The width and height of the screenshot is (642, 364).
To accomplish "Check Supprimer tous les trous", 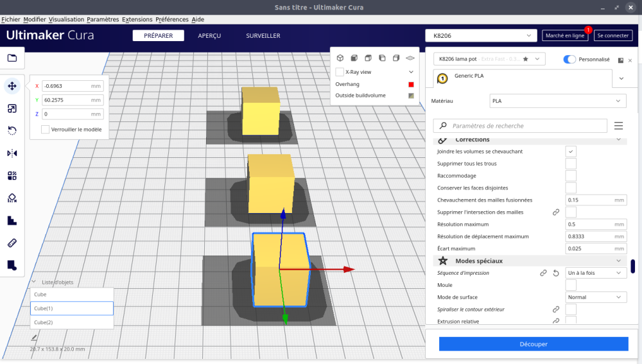I will tap(571, 163).
